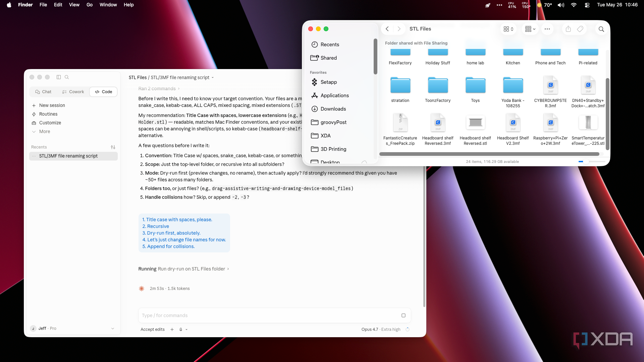Image resolution: width=644 pixels, height=362 pixels.
Task: Click STL Files in the breadcrumb
Action: pos(138,77)
